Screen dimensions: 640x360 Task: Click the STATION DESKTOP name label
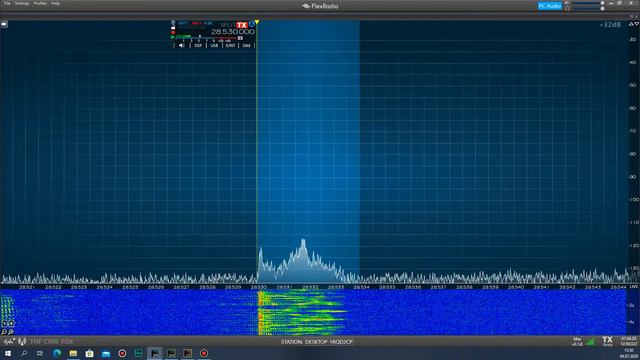pyautogui.click(x=317, y=342)
